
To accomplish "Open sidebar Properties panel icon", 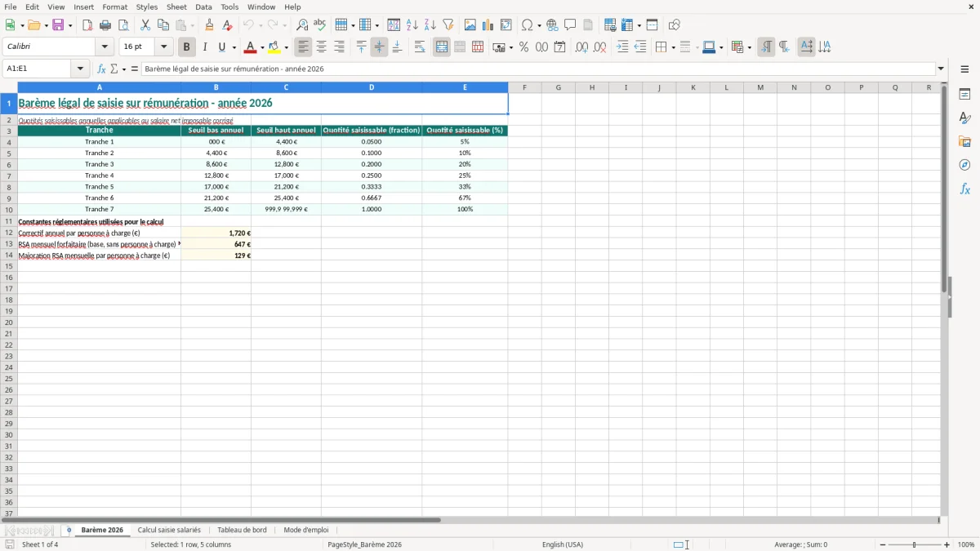I will pos(964,95).
